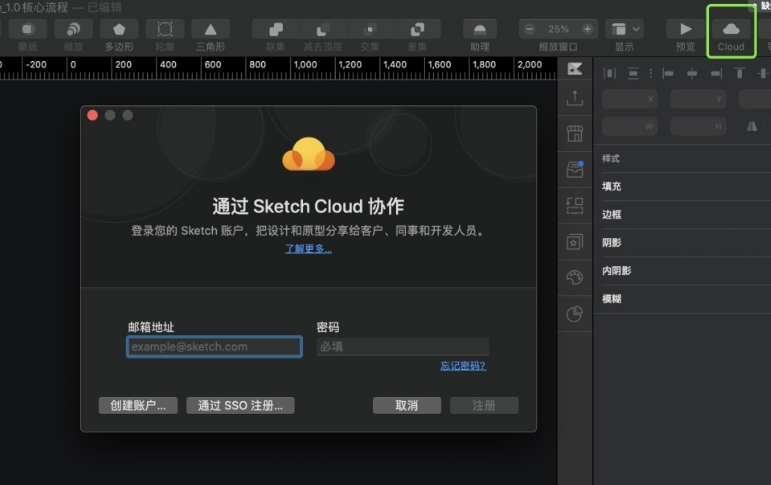The image size is (771, 485).
Task: Distribute layers horizontally in inspector
Action: pos(610,73)
